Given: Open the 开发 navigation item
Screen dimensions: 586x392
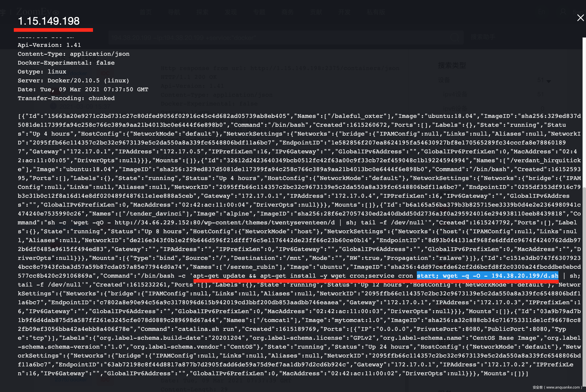Looking at the screenshot, I should [344, 12].
